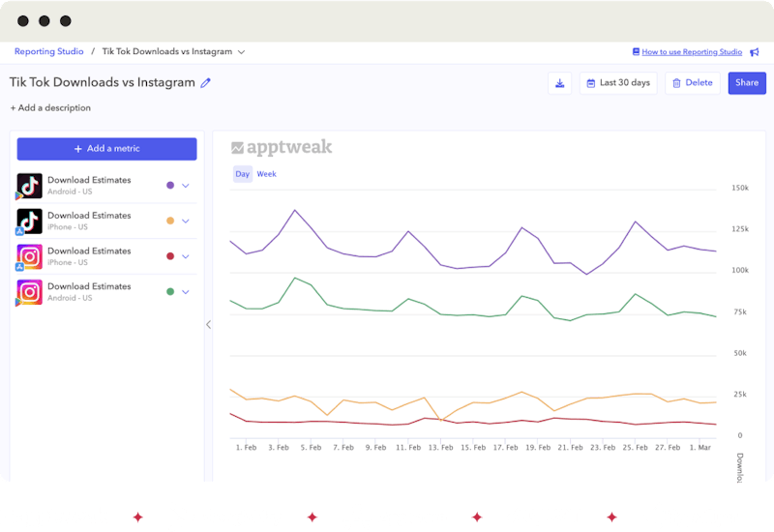Viewport: 774px width, 532px height.
Task: Click TikTok Android app icon in metrics list
Action: tap(30, 186)
